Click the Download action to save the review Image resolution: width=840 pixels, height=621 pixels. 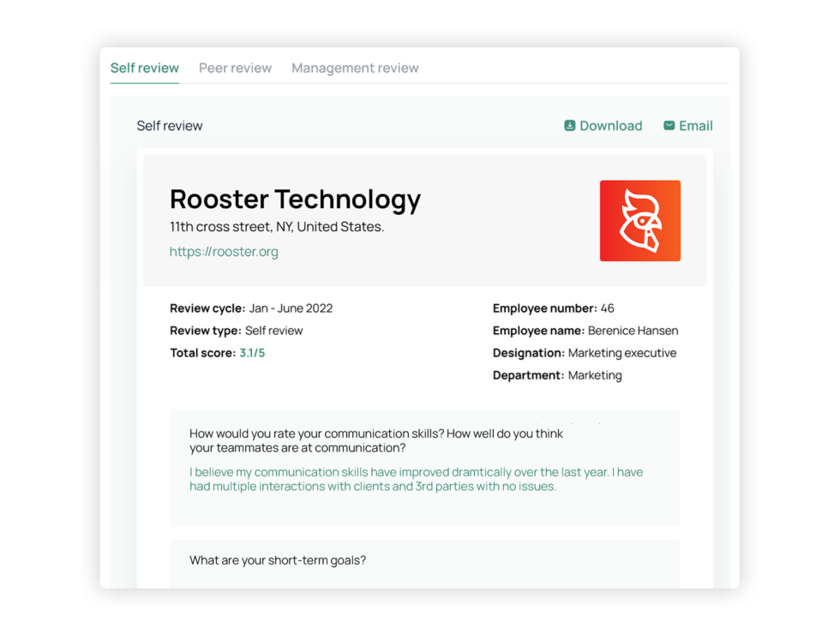tap(610, 125)
